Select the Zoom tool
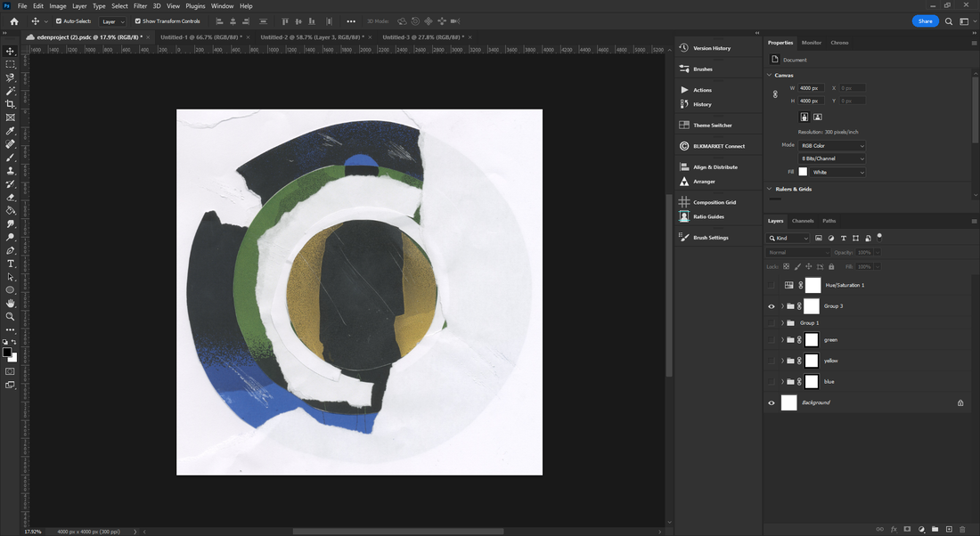This screenshot has height=536, width=980. (x=10, y=316)
